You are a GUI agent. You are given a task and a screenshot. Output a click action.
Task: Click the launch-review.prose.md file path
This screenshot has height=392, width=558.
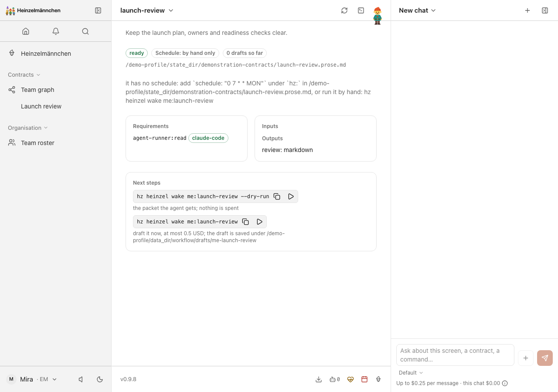point(236,65)
